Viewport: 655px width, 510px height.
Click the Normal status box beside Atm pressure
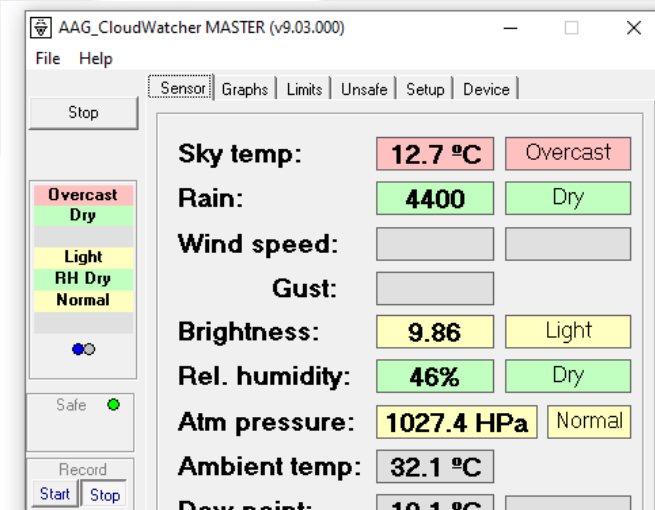[x=589, y=422]
